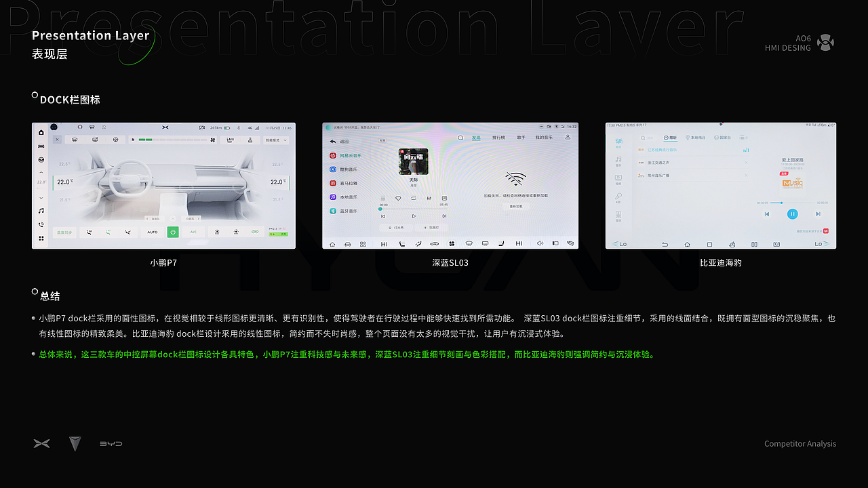Open fan icon in Deepal dock center
This screenshot has width=868, height=488.
click(x=451, y=243)
